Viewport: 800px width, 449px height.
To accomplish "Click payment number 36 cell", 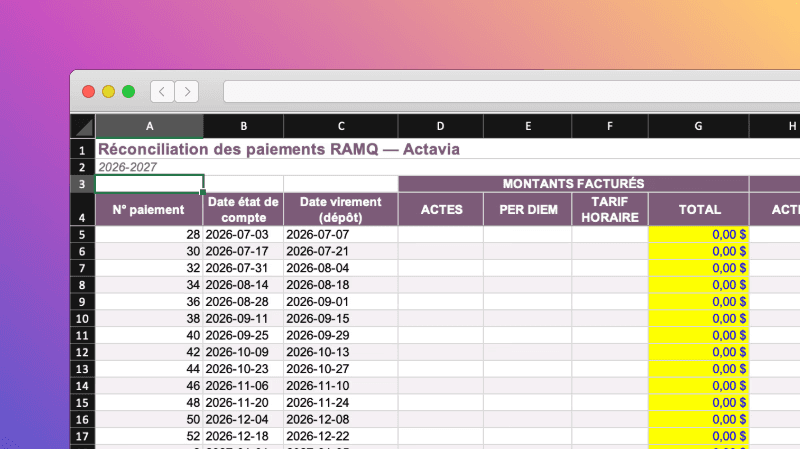I will pyautogui.click(x=149, y=302).
